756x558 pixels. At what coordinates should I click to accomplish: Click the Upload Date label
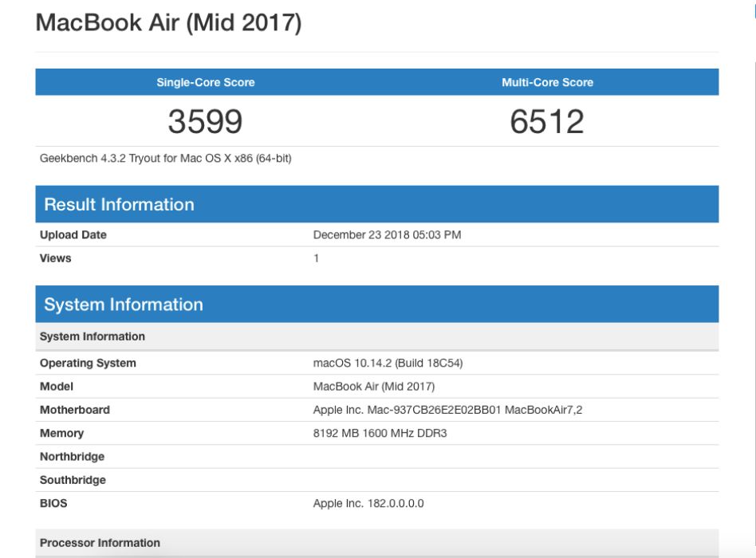(73, 234)
